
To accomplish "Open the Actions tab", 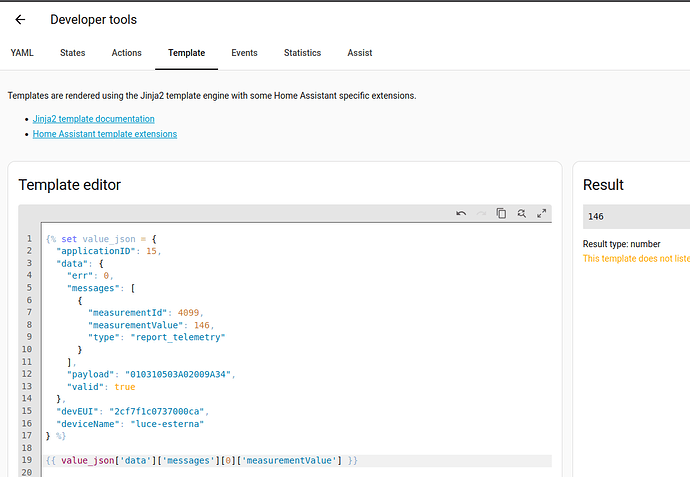I will [127, 53].
